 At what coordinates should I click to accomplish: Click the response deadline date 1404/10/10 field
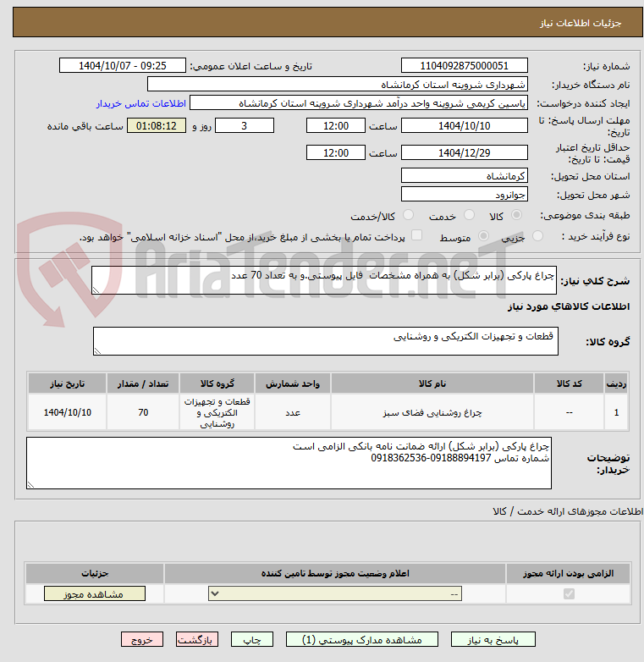(x=465, y=125)
